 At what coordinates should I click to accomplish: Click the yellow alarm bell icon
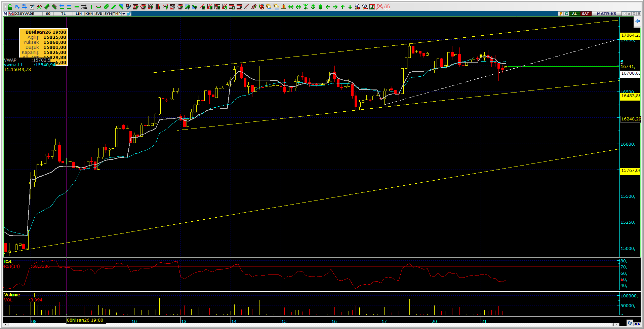click(283, 7)
